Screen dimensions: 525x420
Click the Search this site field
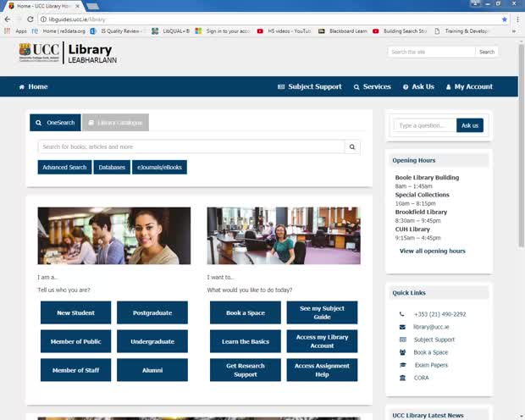coord(431,52)
